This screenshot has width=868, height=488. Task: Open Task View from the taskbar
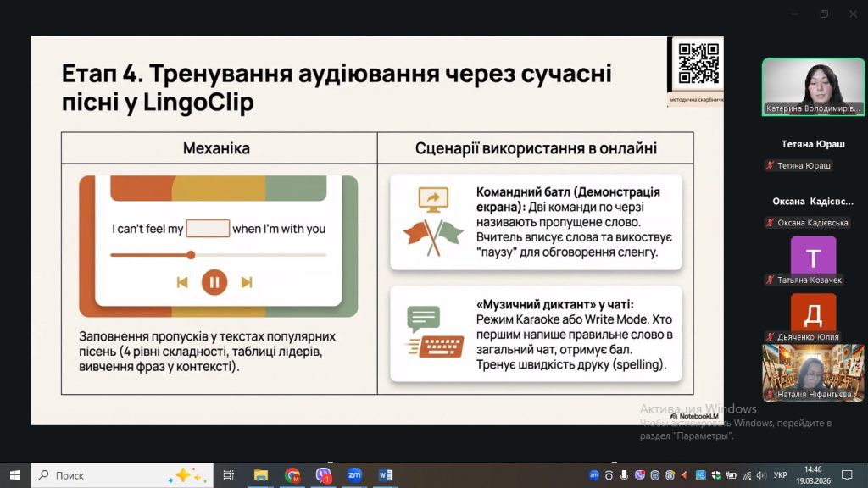(228, 475)
